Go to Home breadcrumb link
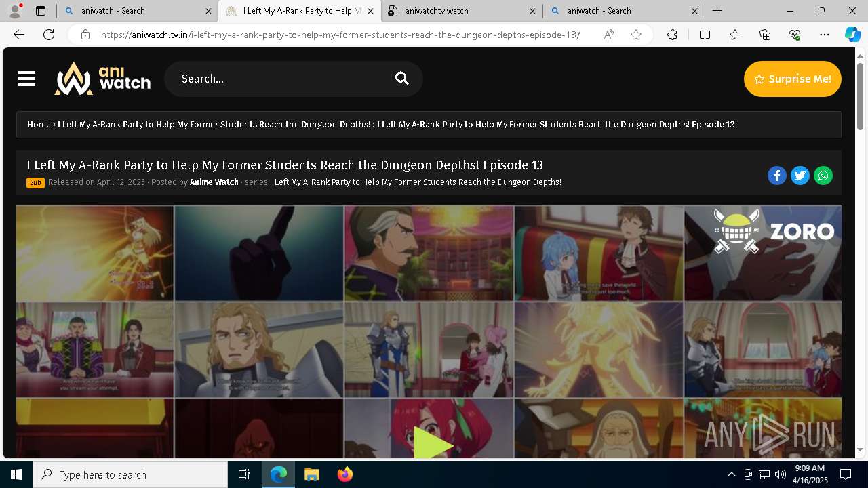This screenshot has height=488, width=868. coord(39,124)
